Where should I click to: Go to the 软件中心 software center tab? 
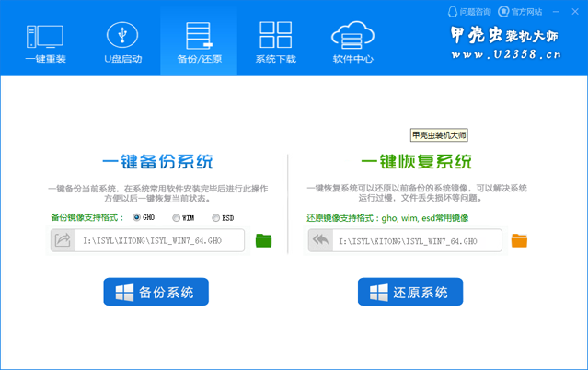tap(352, 42)
